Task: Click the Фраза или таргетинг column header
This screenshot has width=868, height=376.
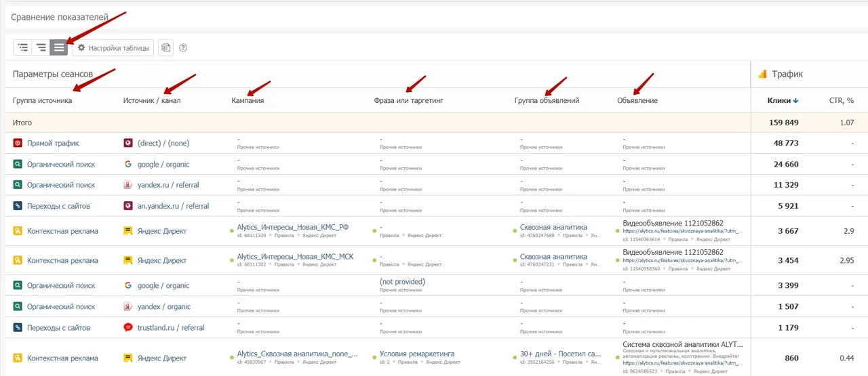Action: pos(409,100)
